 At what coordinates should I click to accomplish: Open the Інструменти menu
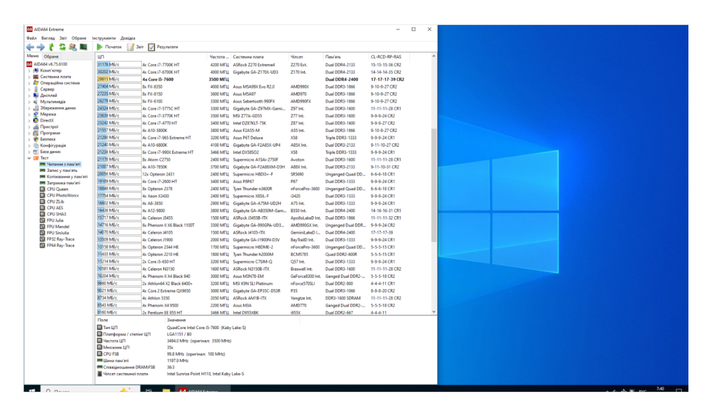104,38
